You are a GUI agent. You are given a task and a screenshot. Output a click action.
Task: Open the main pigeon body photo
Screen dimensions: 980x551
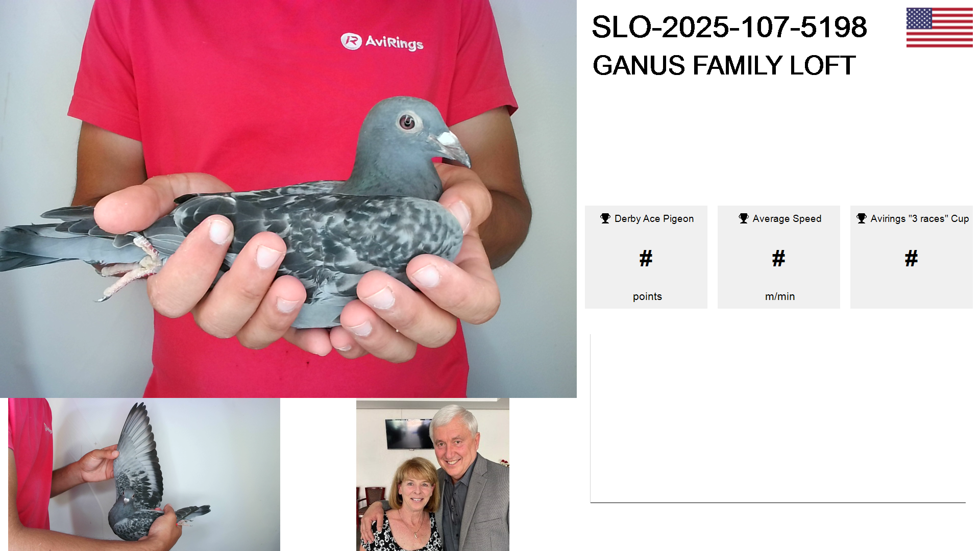pos(288,199)
